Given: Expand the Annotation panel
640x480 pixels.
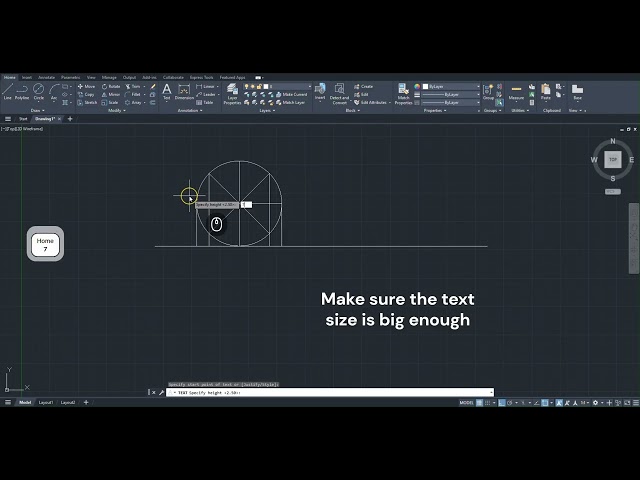Looking at the screenshot, I should click(x=190, y=111).
